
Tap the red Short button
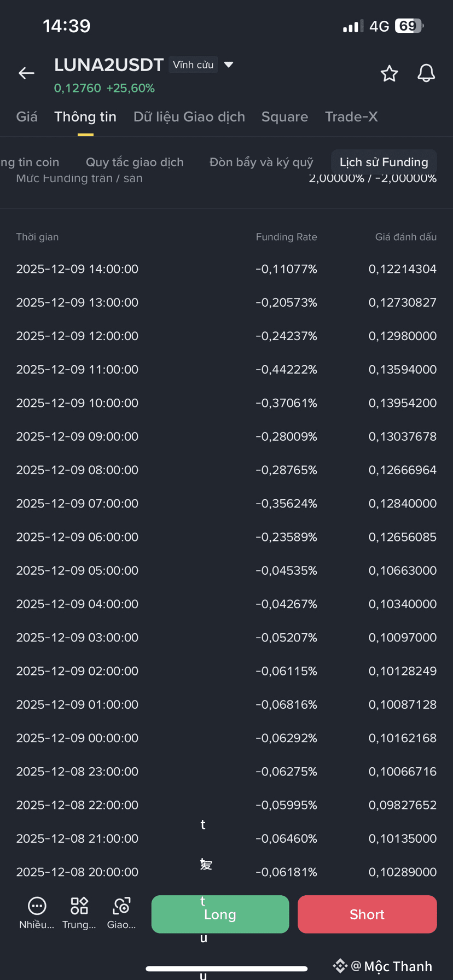click(367, 914)
